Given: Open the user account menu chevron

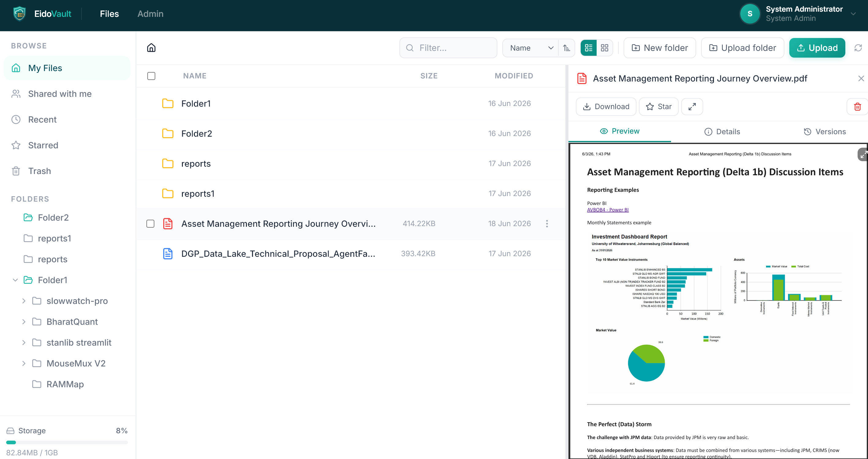Looking at the screenshot, I should click(x=853, y=14).
